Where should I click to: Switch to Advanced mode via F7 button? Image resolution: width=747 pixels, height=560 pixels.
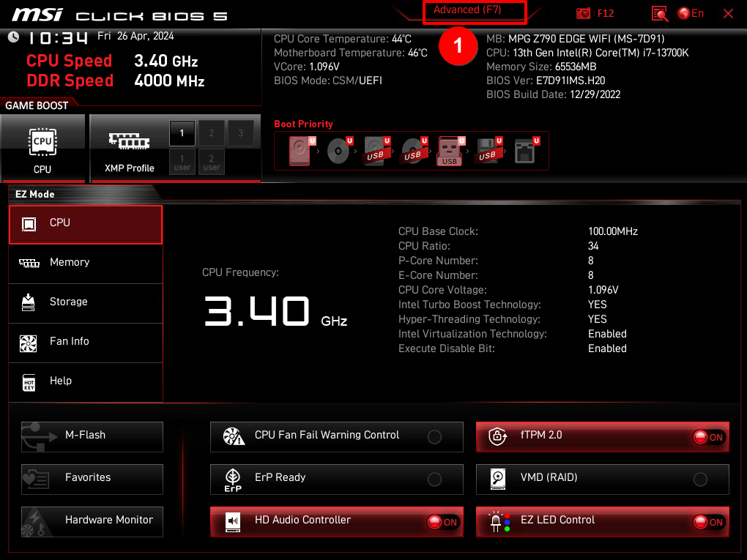tap(474, 11)
